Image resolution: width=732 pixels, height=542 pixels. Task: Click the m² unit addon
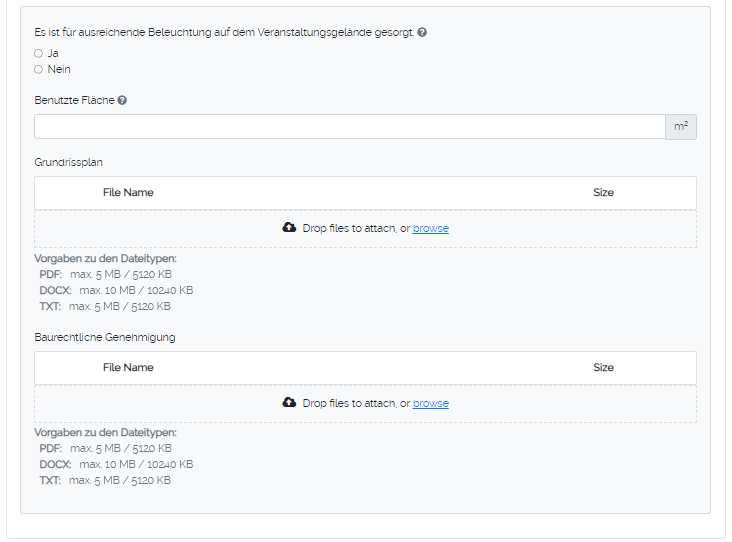(x=681, y=127)
